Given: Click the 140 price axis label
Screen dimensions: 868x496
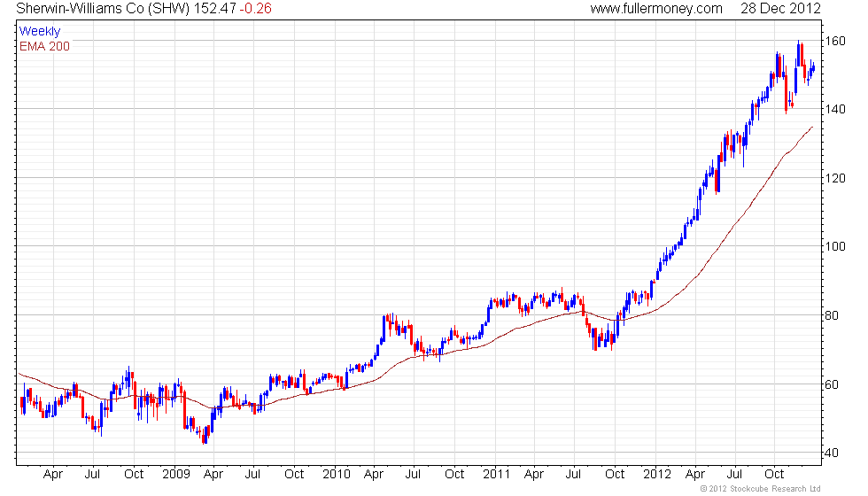Looking at the screenshot, I should 835,110.
